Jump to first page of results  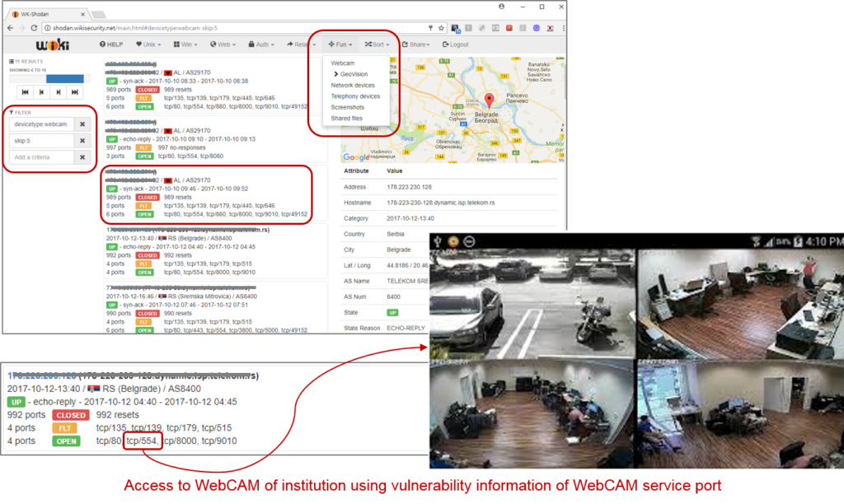[26, 92]
